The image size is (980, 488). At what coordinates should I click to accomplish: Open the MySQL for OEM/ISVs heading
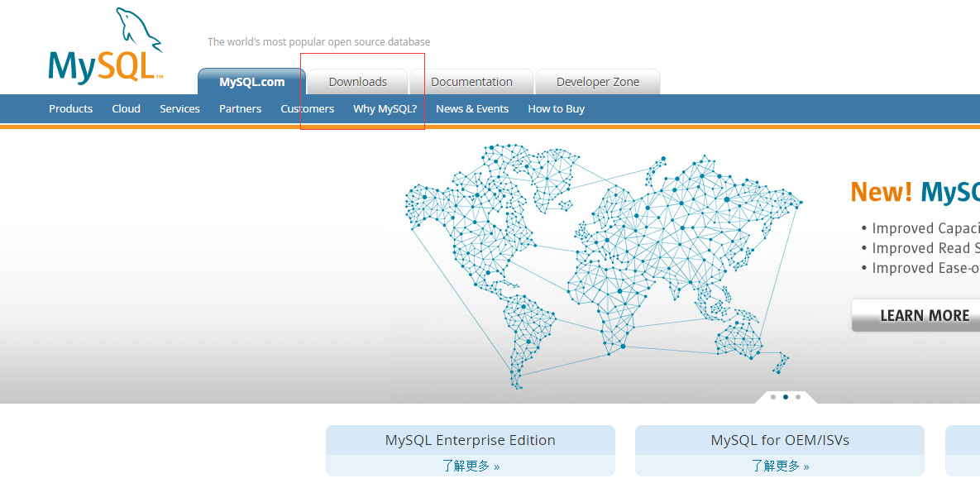pyautogui.click(x=780, y=440)
